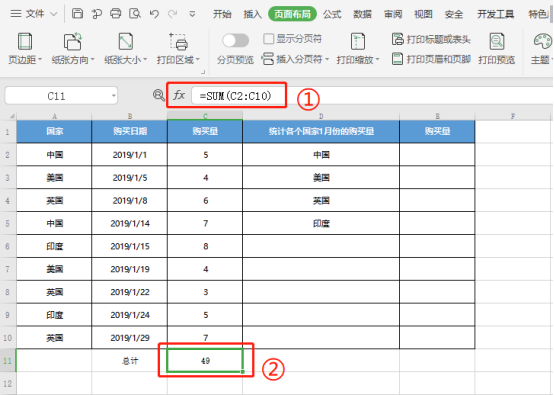Click the 国家 header cell

pos(54,131)
